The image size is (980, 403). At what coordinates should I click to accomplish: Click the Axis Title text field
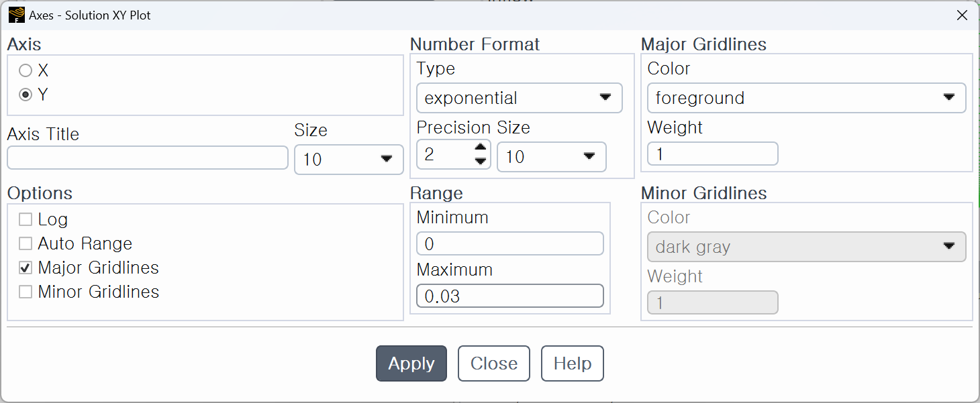[148, 158]
